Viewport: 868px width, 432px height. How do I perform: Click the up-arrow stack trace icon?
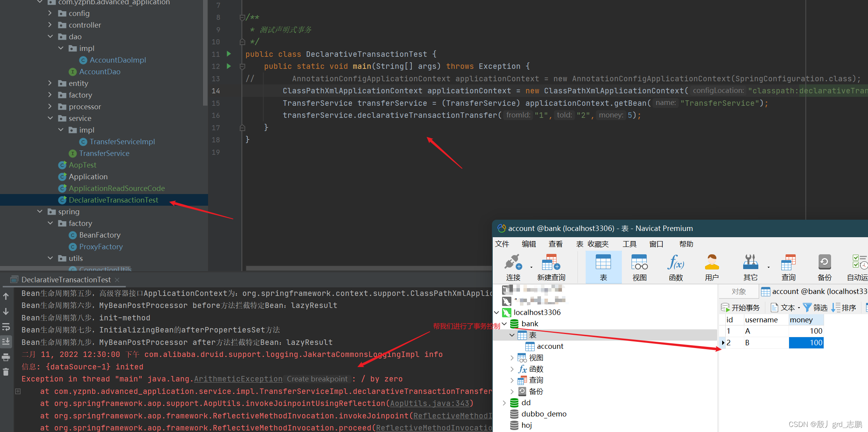click(6, 296)
